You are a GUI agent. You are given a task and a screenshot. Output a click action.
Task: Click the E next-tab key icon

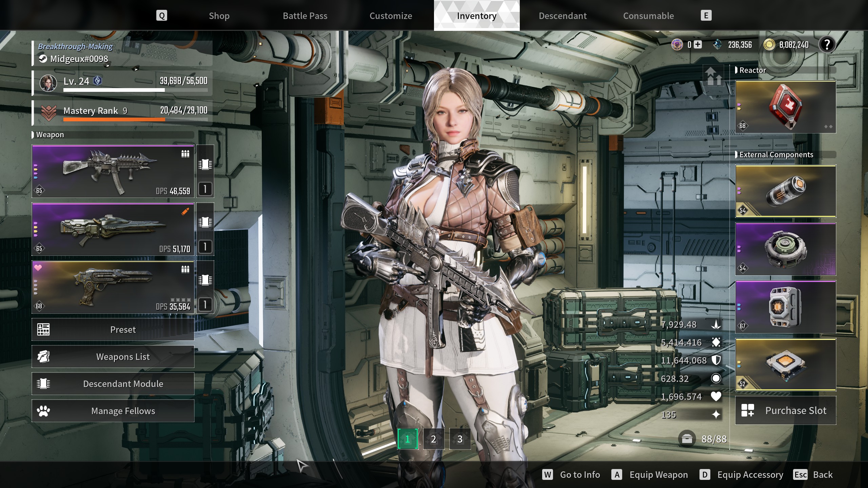(x=706, y=15)
